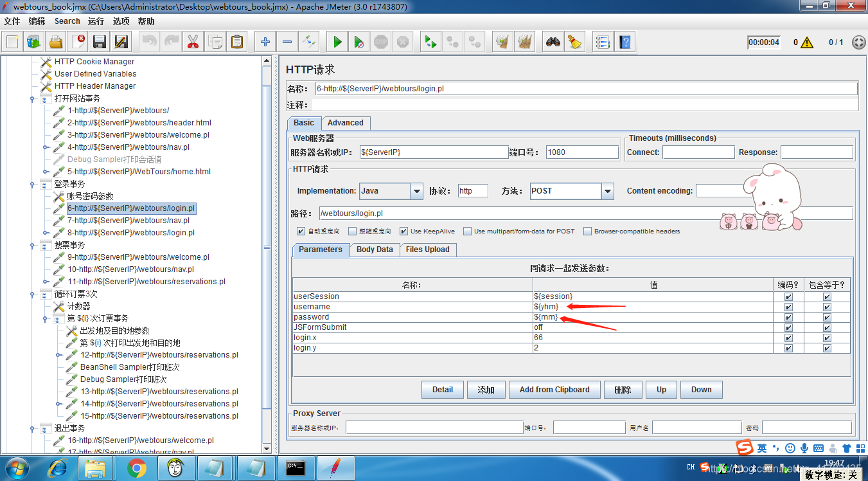Click the Detail button
The image size is (868, 481).
pyautogui.click(x=443, y=390)
